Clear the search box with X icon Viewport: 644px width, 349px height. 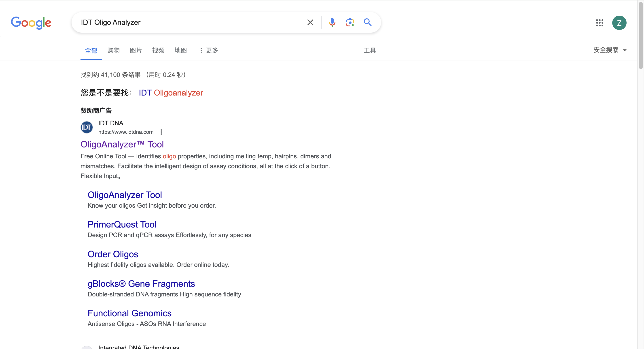tap(310, 23)
